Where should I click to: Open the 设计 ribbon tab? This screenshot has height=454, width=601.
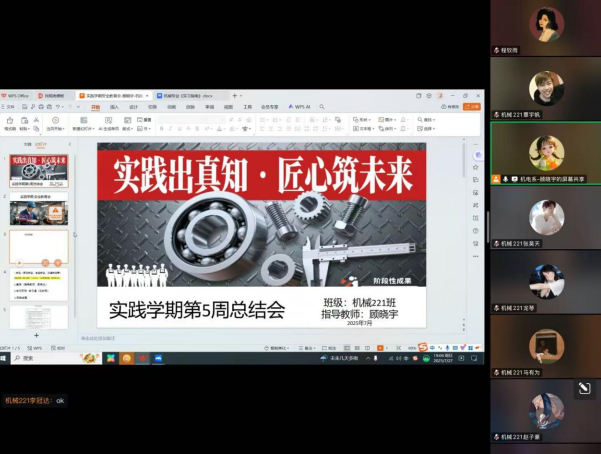pos(134,106)
